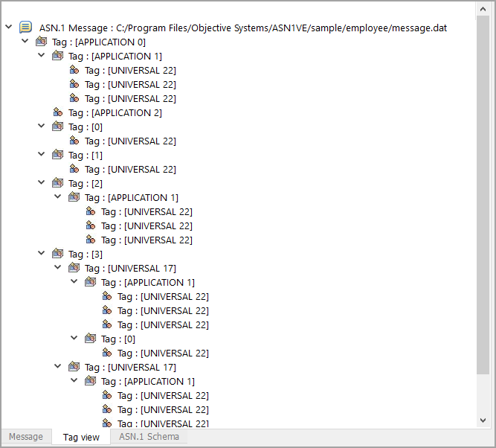
Task: Collapse the Tag : [3] branch
Action: click(42, 254)
